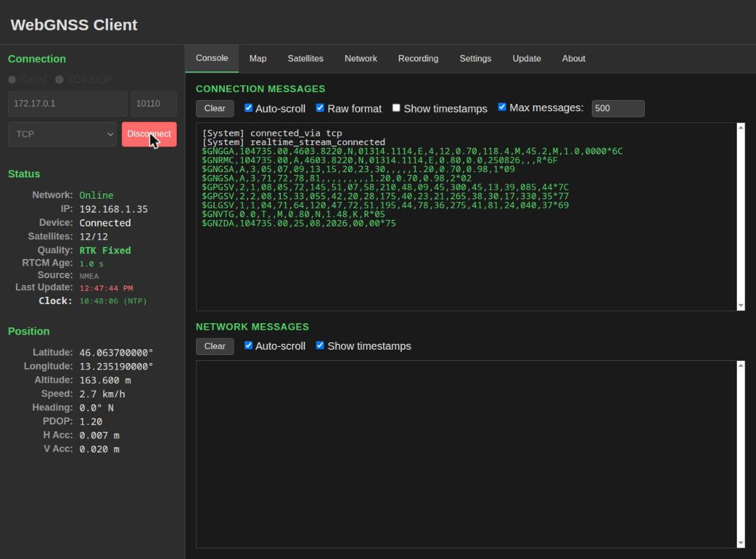Click Network Messages scrollbar down arrow
The image size is (756, 559).
coord(741,543)
